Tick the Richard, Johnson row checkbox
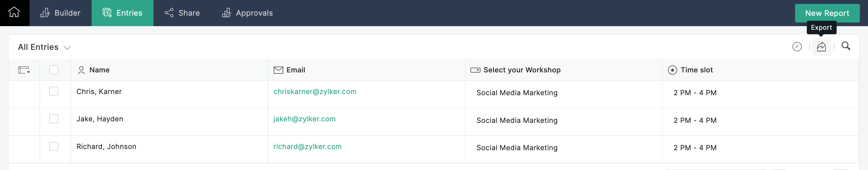Screen dimensions: 868x170 pos(54,147)
